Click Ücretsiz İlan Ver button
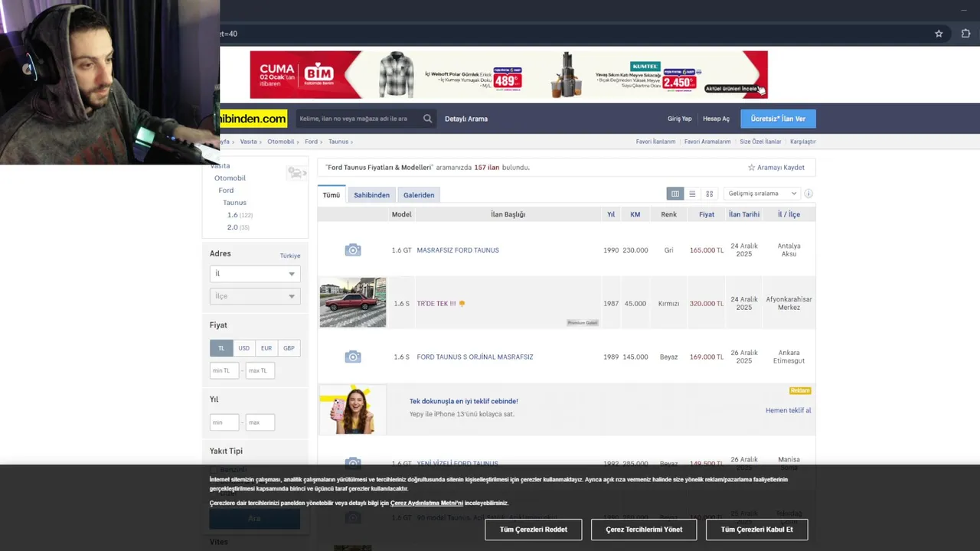The width and height of the screenshot is (980, 551). [778, 119]
